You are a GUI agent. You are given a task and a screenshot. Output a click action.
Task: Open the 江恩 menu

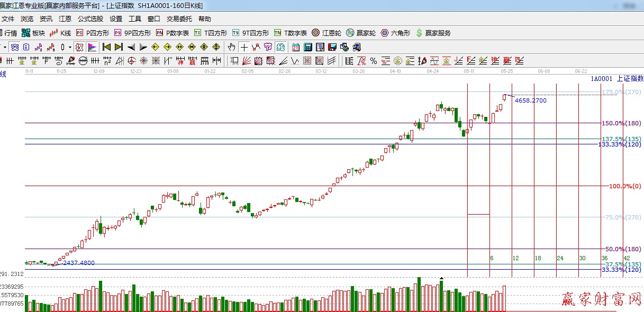click(x=65, y=19)
